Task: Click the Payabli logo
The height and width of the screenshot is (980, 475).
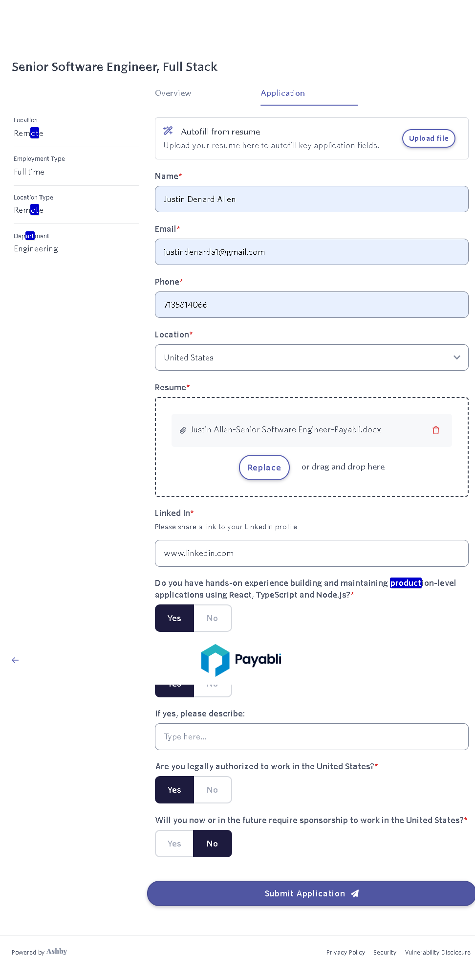Action: point(241,660)
